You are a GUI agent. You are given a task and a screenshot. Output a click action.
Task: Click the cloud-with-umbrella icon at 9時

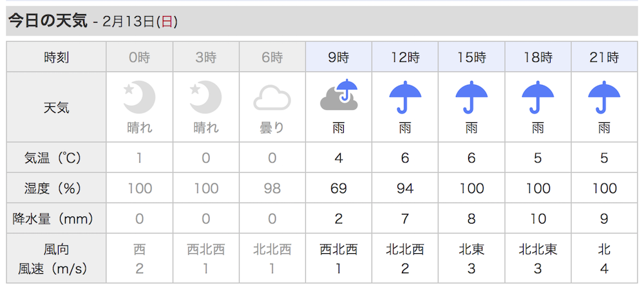[339, 95]
